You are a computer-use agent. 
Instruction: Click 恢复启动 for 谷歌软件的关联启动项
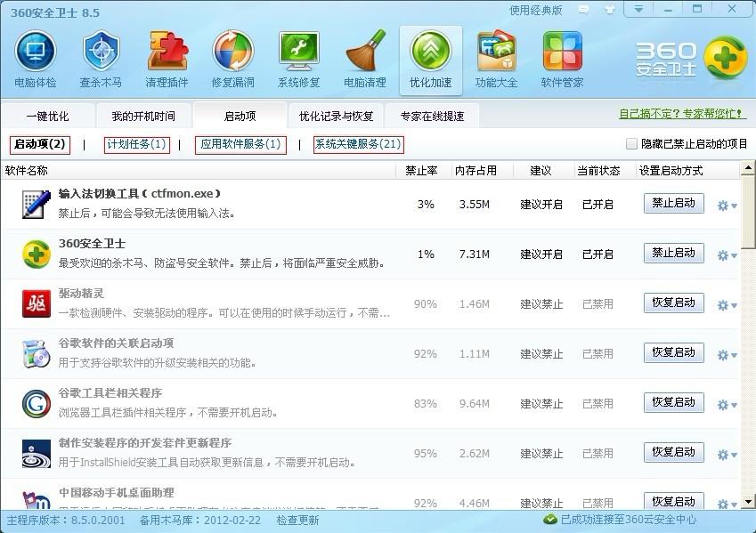tap(673, 352)
